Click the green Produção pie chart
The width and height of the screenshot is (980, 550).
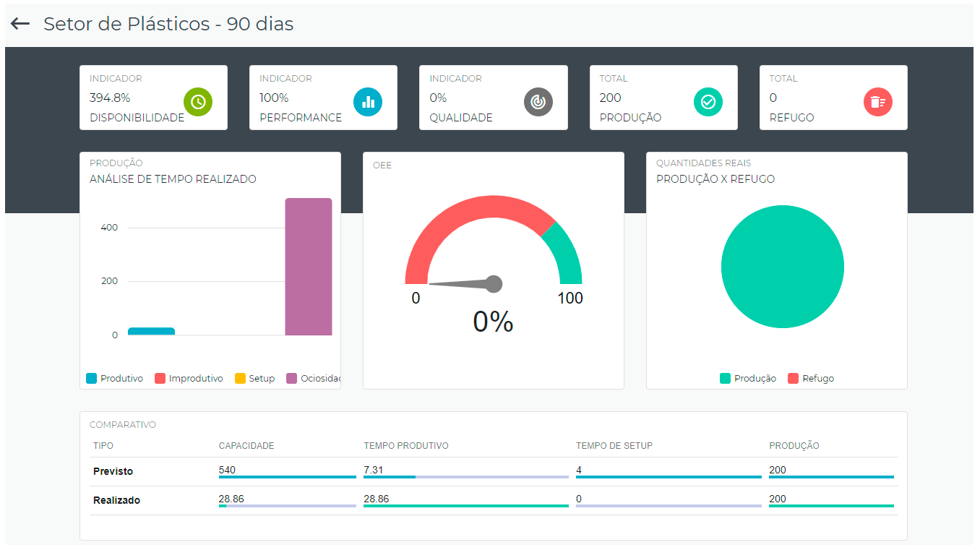coord(783,267)
